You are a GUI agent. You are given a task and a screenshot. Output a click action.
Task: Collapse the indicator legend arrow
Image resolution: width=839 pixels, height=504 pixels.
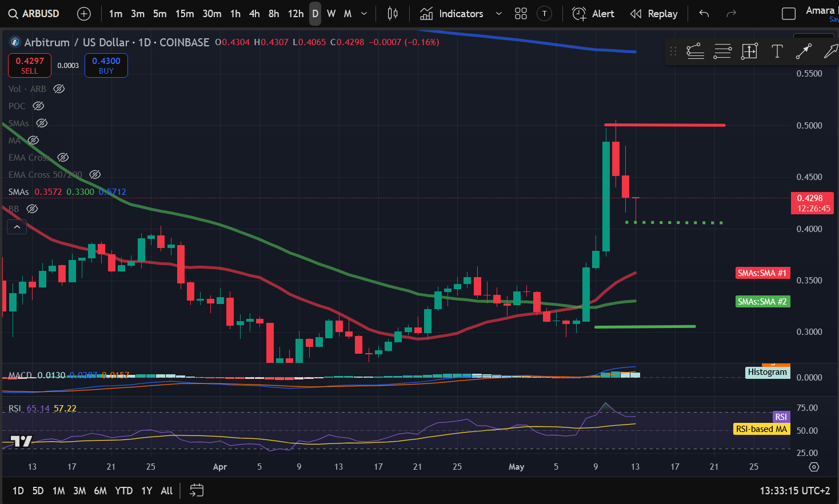(17, 227)
